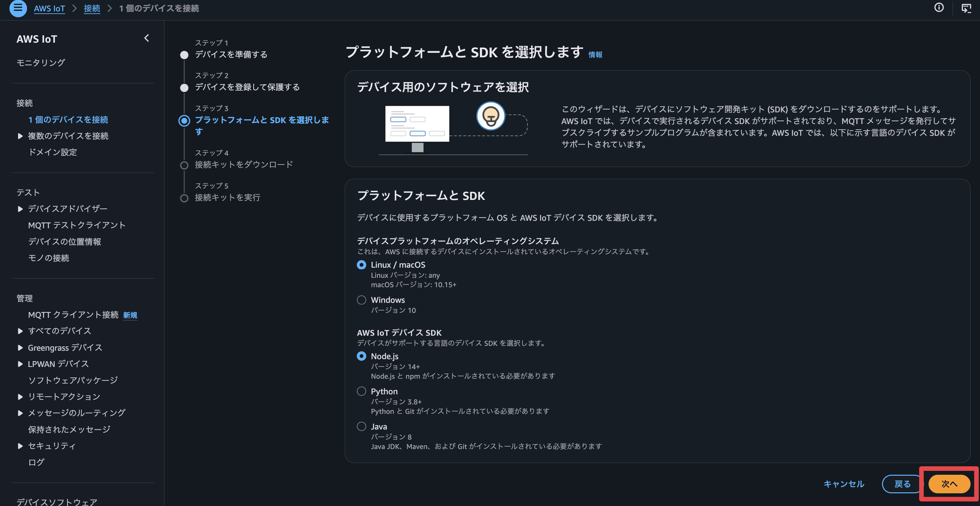980x506 pixels.
Task: Click the キャンセル link button
Action: pyautogui.click(x=844, y=484)
